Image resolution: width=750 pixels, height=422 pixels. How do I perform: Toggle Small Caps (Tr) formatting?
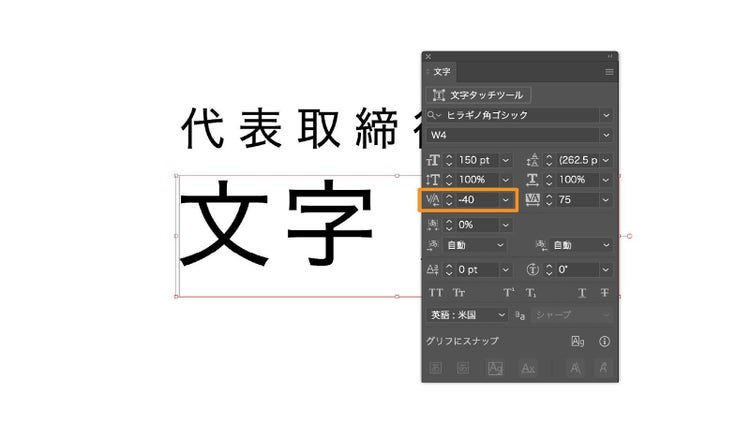click(x=459, y=293)
